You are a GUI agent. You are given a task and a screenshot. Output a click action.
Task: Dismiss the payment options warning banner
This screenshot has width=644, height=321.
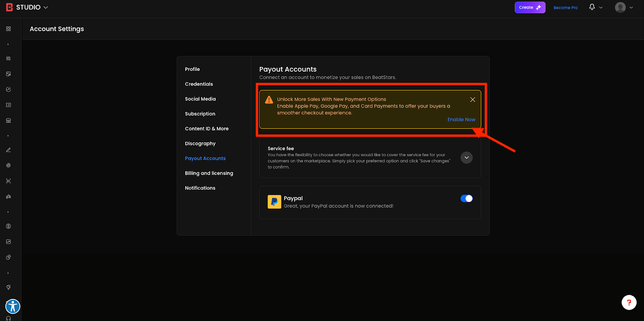[x=473, y=99]
